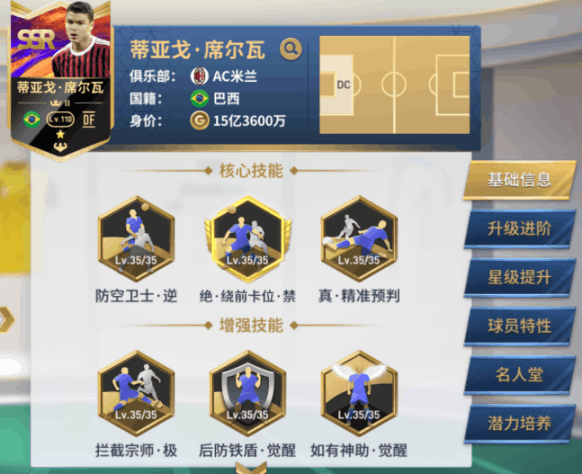Open the 防空卫士·逆 skill icon
Image resolution: width=582 pixels, height=474 pixels.
coord(136,239)
